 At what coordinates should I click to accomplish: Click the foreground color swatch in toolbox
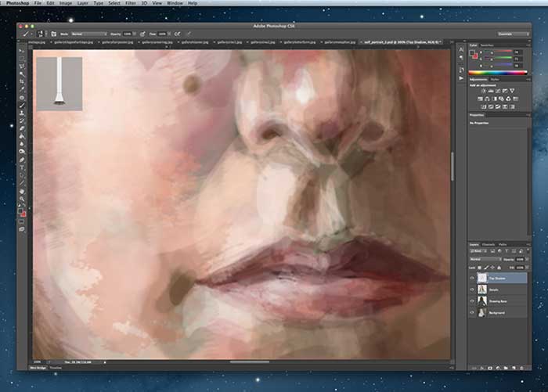point(20,210)
